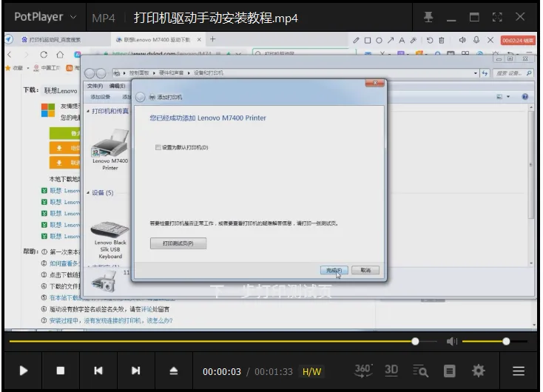Mute audio with the speaker icon

[451, 342]
